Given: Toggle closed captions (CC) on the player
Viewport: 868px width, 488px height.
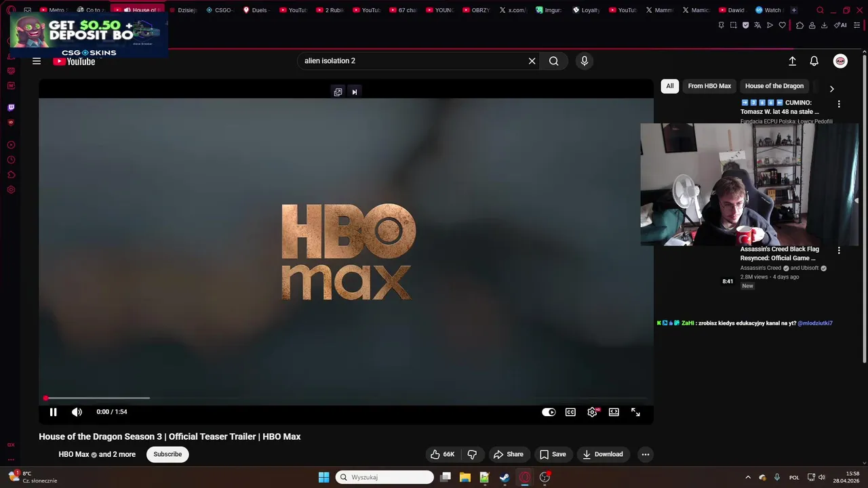Looking at the screenshot, I should tap(571, 412).
